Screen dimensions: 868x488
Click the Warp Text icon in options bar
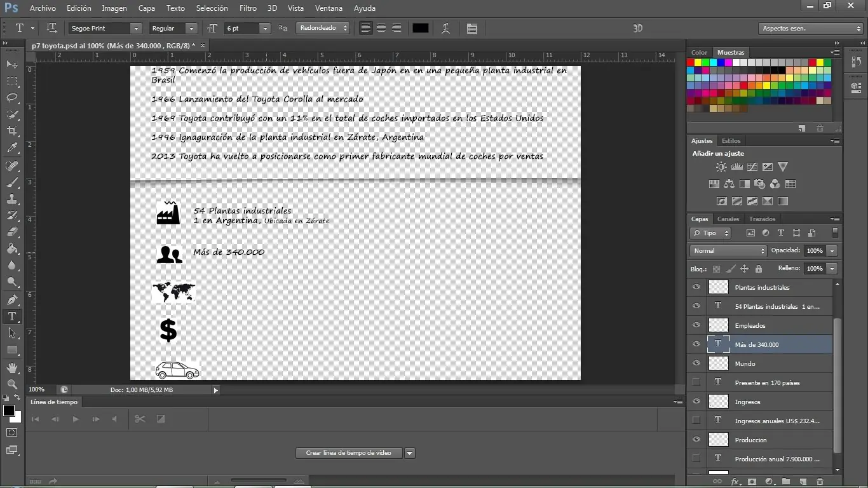tap(446, 28)
